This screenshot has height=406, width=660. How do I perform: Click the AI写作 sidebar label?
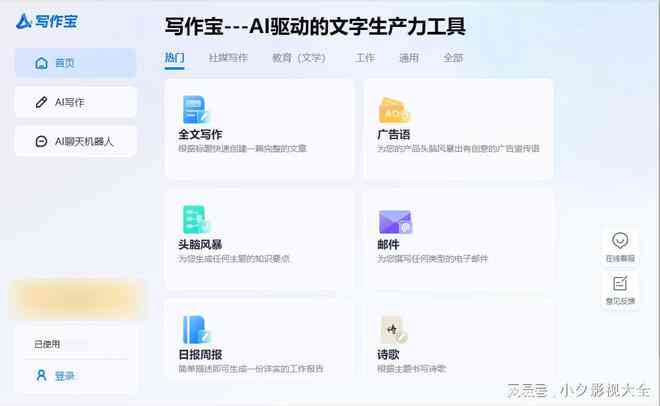click(70, 102)
